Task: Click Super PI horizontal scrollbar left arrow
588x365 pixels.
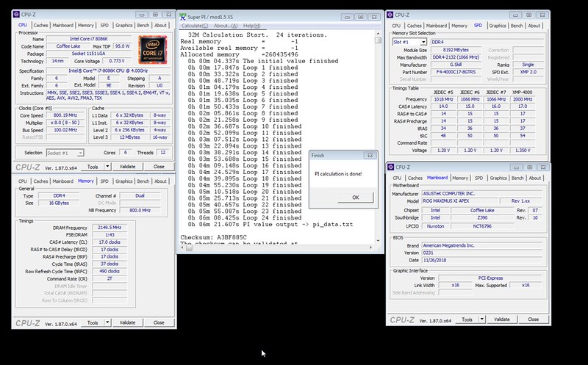Action: point(182,247)
